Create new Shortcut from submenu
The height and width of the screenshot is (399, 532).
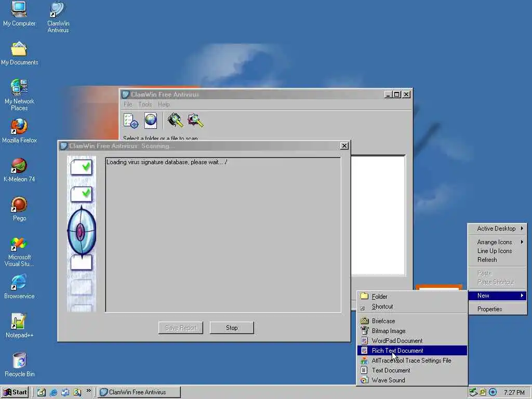pyautogui.click(x=412, y=307)
